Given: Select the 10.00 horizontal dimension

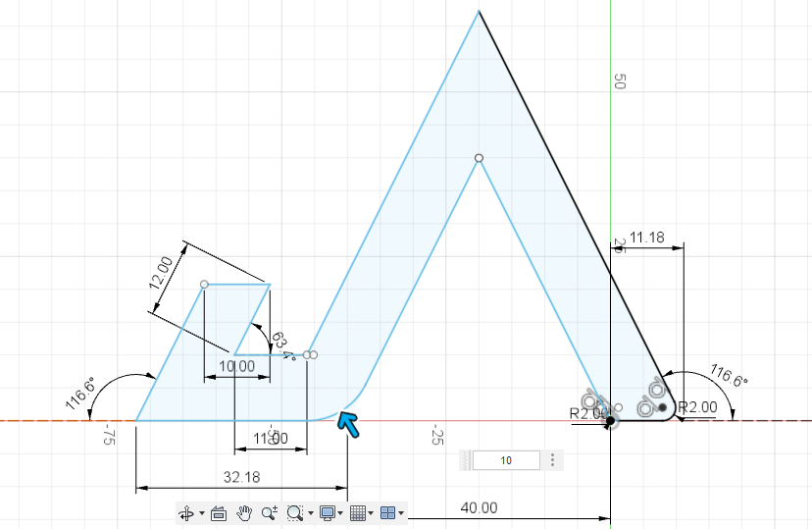Looking at the screenshot, I should tap(236, 366).
